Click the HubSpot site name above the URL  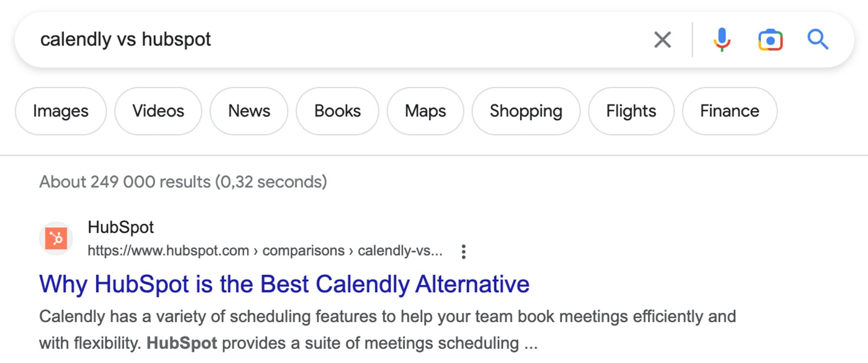pos(120,227)
